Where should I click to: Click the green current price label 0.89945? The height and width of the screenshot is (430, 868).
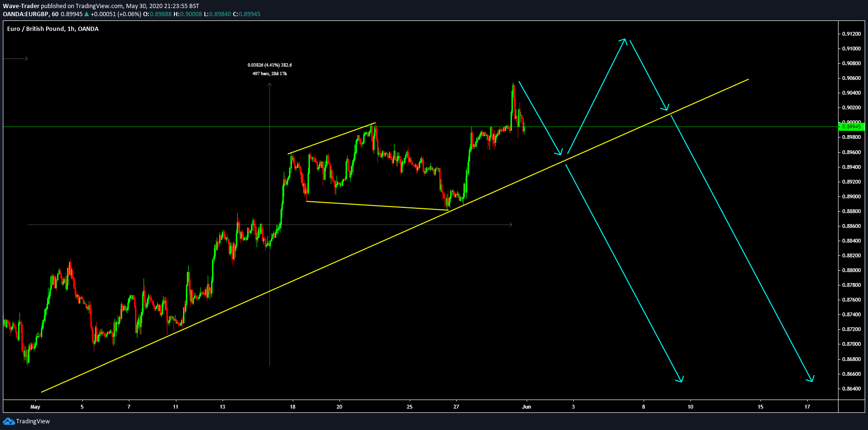coord(851,127)
